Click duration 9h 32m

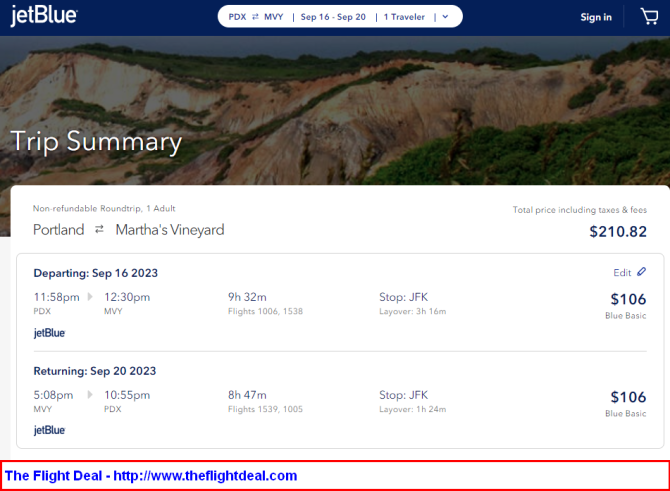tap(247, 297)
